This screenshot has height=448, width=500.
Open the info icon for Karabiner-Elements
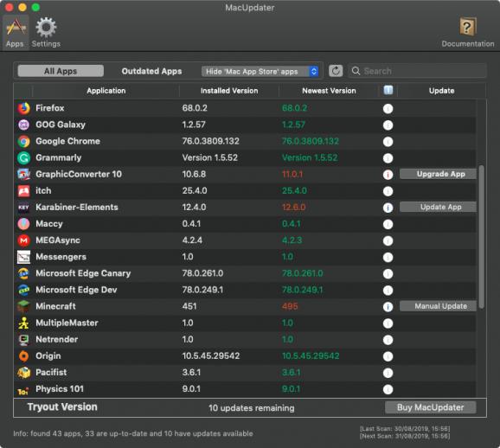pos(388,208)
